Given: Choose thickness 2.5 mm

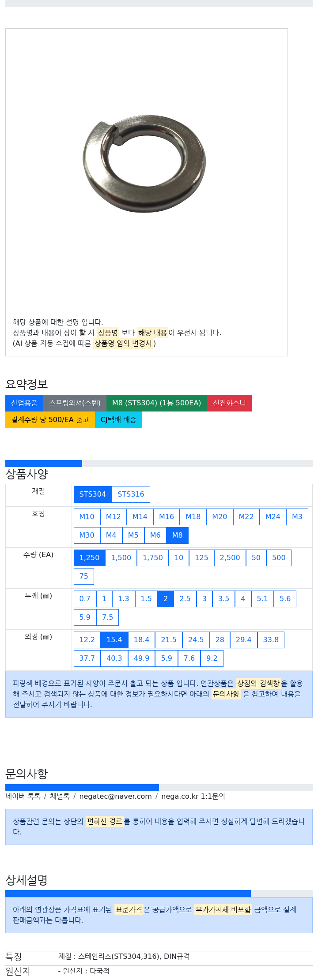Looking at the screenshot, I should coord(185,599).
